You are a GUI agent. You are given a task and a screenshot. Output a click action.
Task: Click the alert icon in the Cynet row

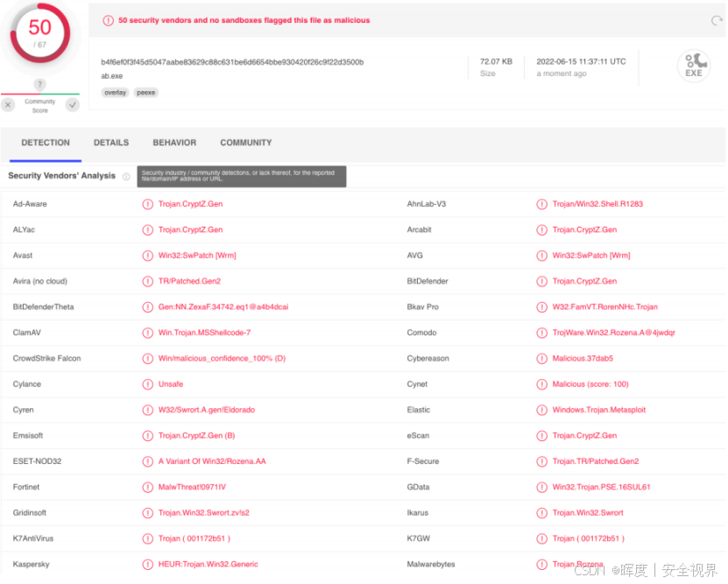click(x=541, y=384)
